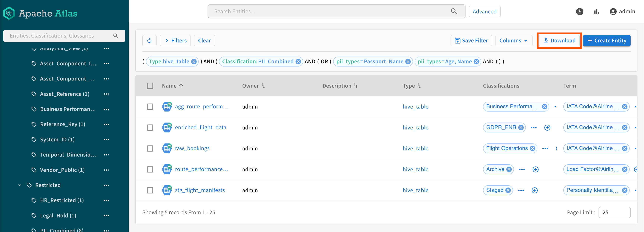Image resolution: width=644 pixels, height=232 pixels.
Task: Open the statistics bar chart icon
Action: (x=596, y=12)
